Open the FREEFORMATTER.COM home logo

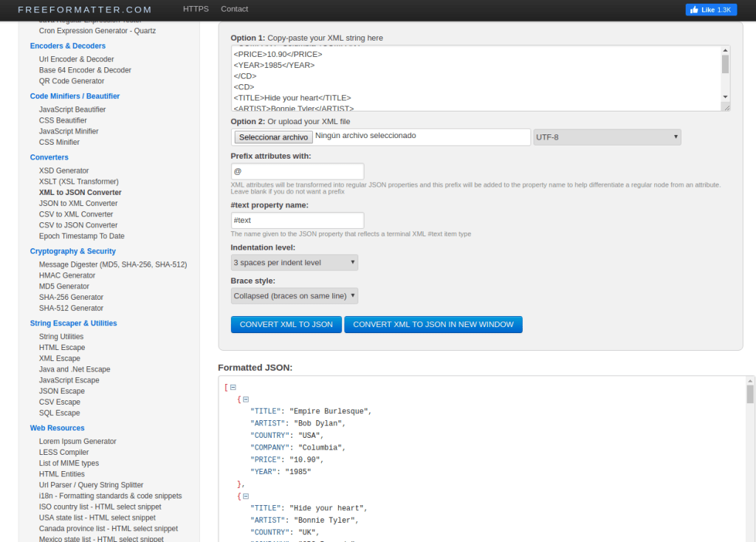(x=85, y=10)
